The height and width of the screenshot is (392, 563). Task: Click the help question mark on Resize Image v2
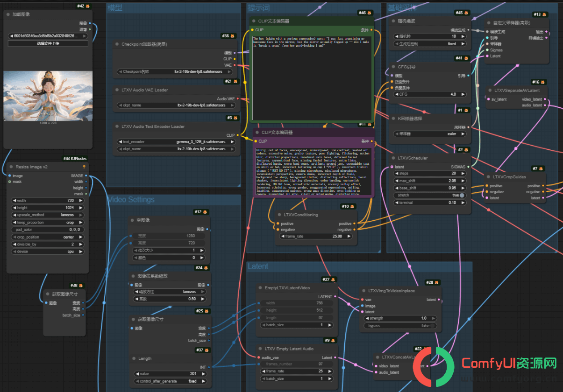[84, 167]
